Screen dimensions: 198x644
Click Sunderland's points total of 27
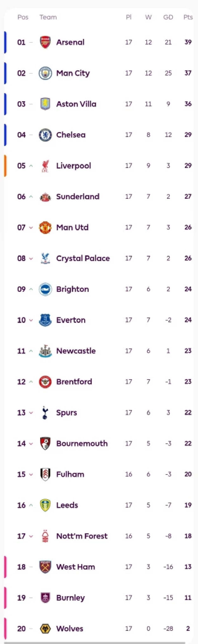click(188, 196)
